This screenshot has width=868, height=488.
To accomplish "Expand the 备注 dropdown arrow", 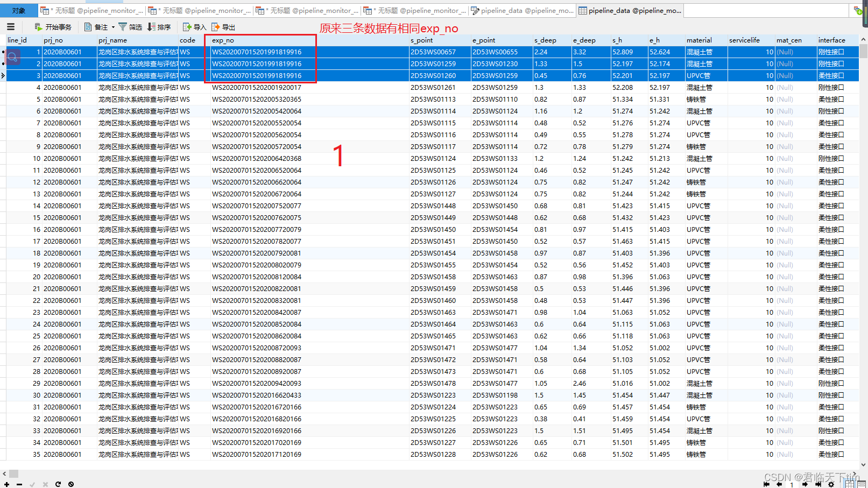I will click(x=113, y=27).
